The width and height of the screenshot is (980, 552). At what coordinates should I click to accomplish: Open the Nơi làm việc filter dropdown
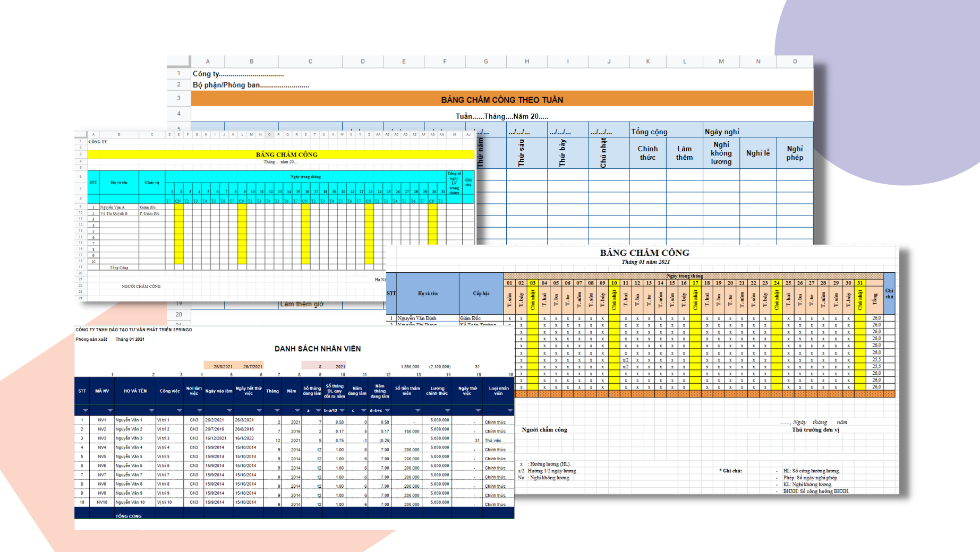[200, 411]
